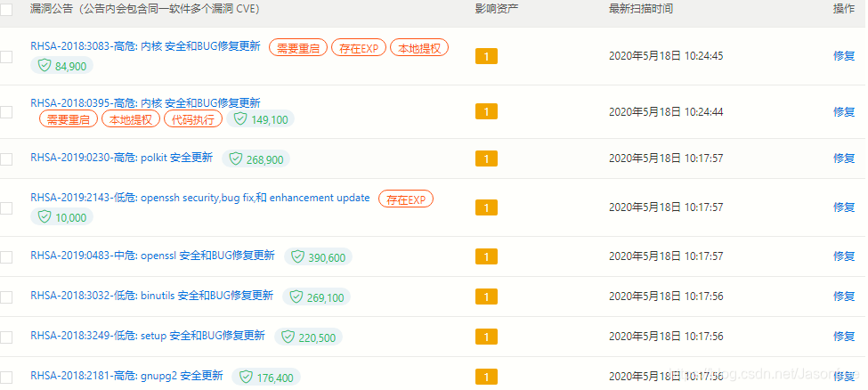Click 修复 for setup advisory row

pos(844,337)
